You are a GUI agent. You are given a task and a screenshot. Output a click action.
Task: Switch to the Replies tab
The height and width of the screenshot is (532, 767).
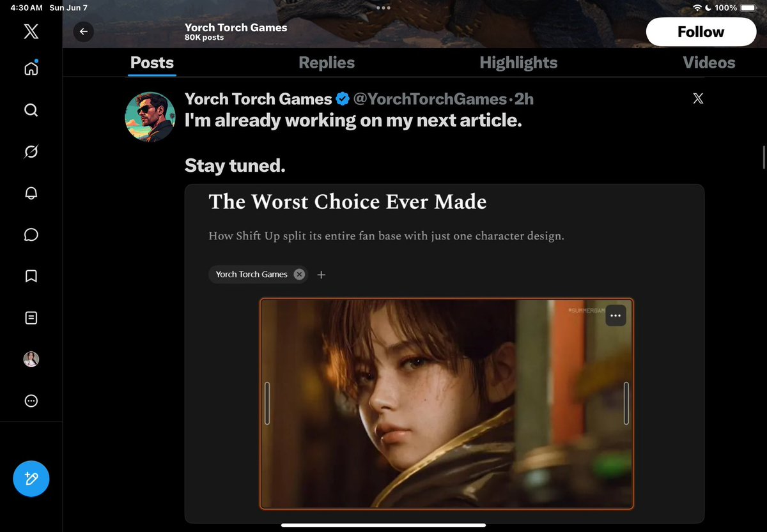coord(327,63)
